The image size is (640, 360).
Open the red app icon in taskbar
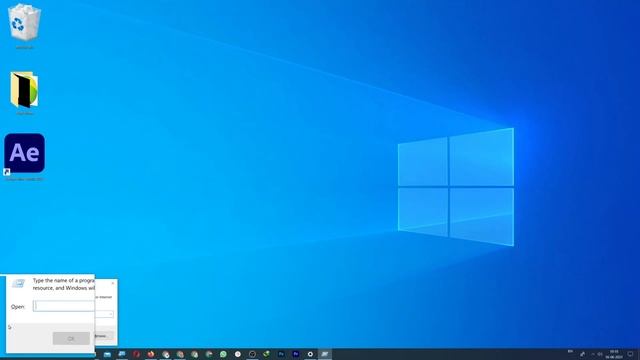click(136, 354)
